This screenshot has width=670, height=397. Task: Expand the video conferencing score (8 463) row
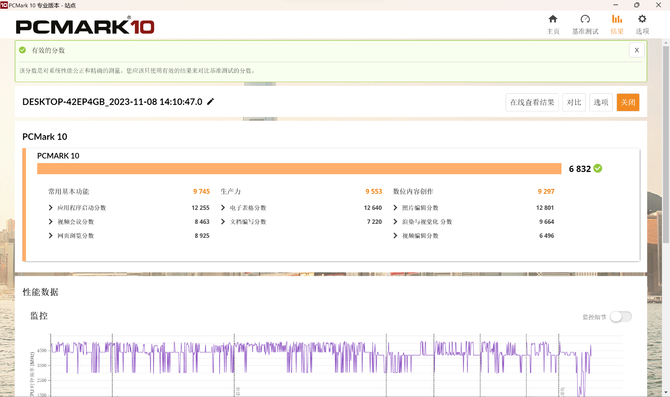129,222
